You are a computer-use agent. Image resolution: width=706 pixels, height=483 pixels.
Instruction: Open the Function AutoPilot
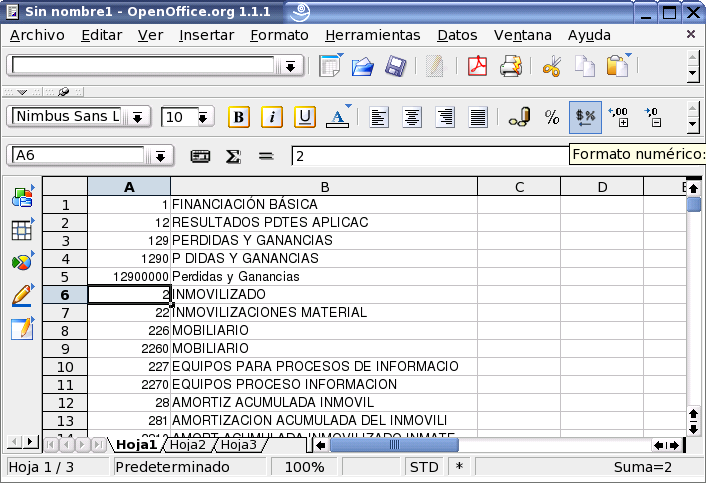(200, 156)
